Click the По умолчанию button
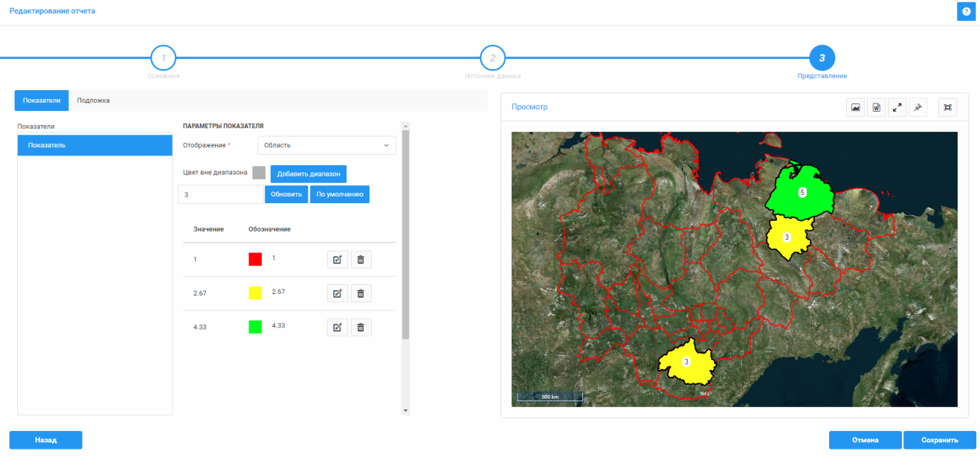This screenshot has width=980, height=457. pos(339,194)
